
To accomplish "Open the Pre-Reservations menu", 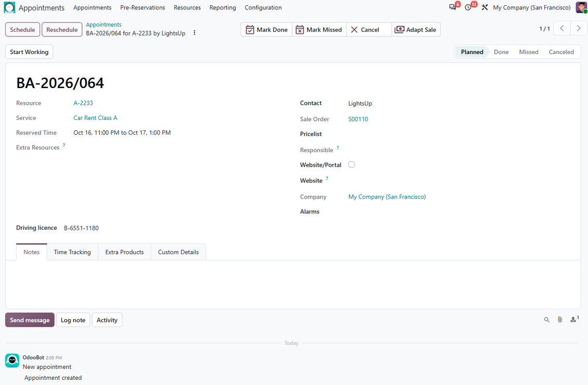I will click(143, 7).
